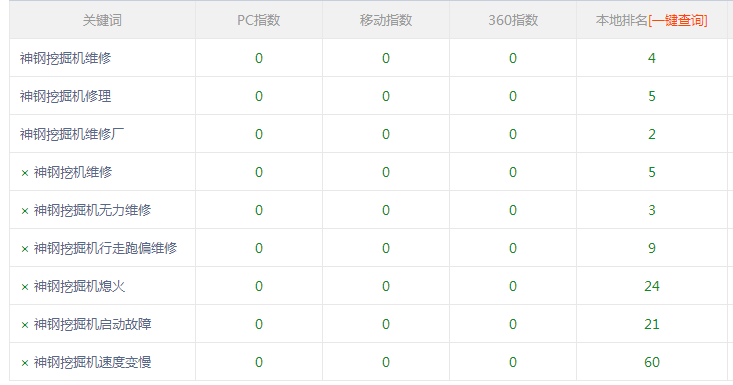Click the PC index value for 神钢挖掘机修理
The height and width of the screenshot is (385, 733).
[x=259, y=96]
